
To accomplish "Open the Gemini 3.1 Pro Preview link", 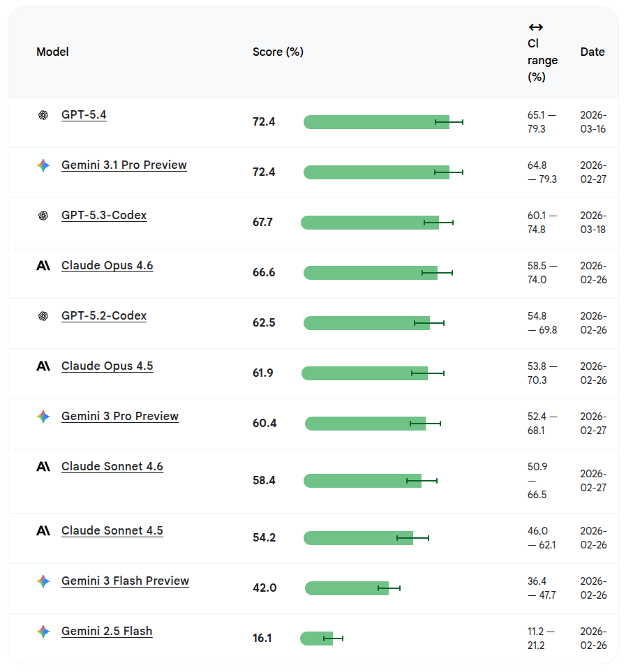I will click(x=124, y=165).
